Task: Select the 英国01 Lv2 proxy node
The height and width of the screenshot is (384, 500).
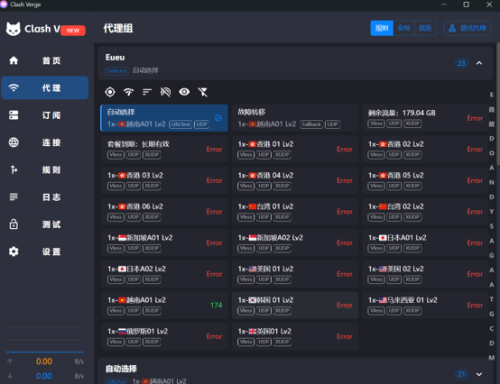Action: click(x=295, y=336)
